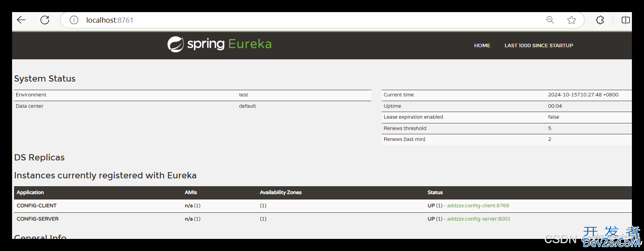The width and height of the screenshot is (644, 251).
Task: Click availability zone (1) in CONFIG-SERVER row
Action: (263, 219)
